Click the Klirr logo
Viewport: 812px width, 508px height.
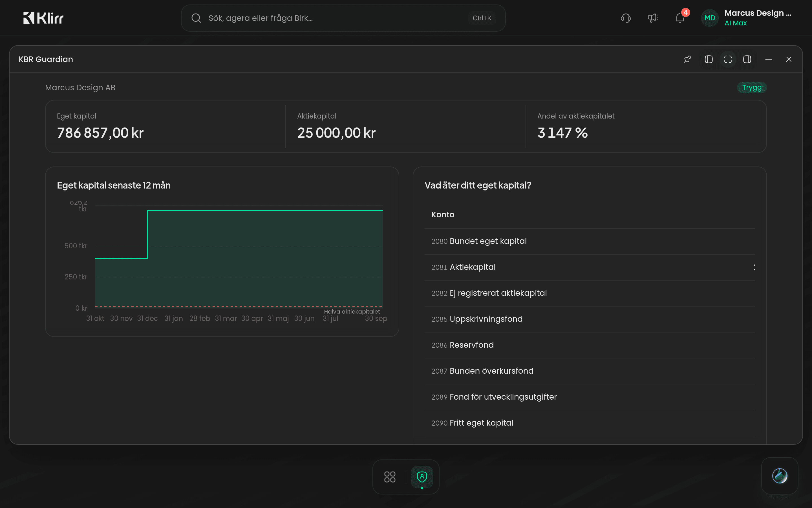(x=43, y=18)
